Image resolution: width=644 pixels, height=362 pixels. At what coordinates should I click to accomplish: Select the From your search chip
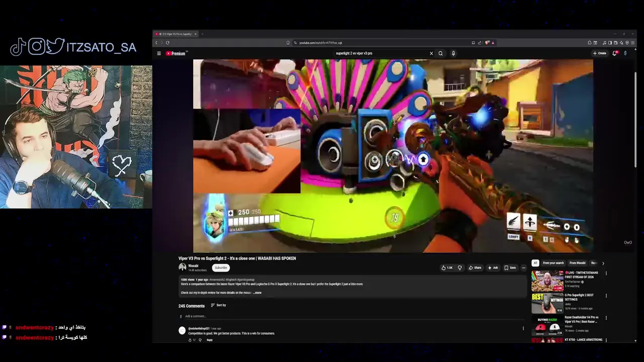553,263
